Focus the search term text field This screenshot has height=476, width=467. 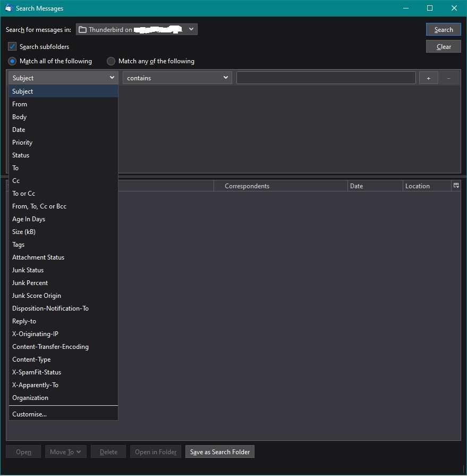[326, 78]
